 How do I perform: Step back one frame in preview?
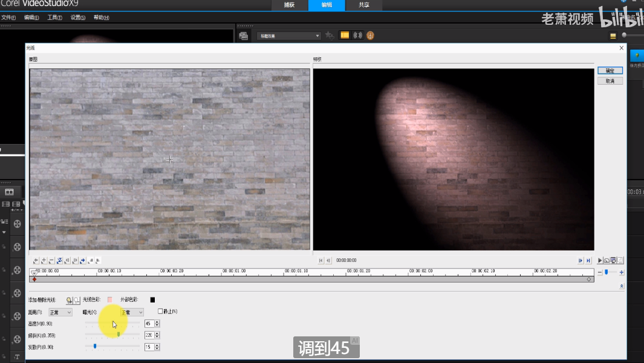328,261
